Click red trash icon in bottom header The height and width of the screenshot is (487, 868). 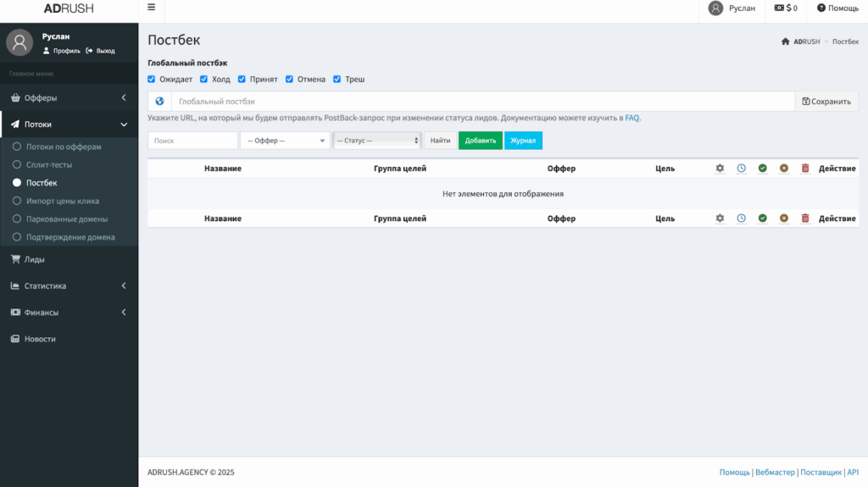click(x=805, y=218)
